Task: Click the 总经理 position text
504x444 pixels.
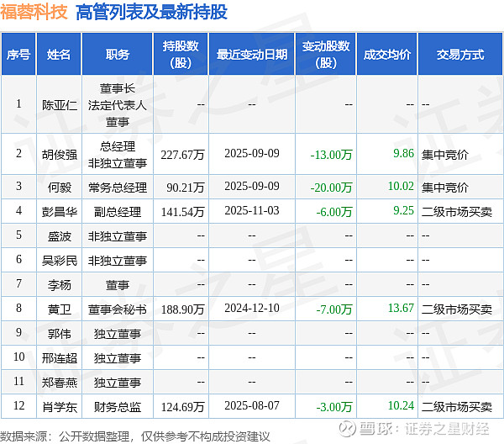Action: coord(118,146)
